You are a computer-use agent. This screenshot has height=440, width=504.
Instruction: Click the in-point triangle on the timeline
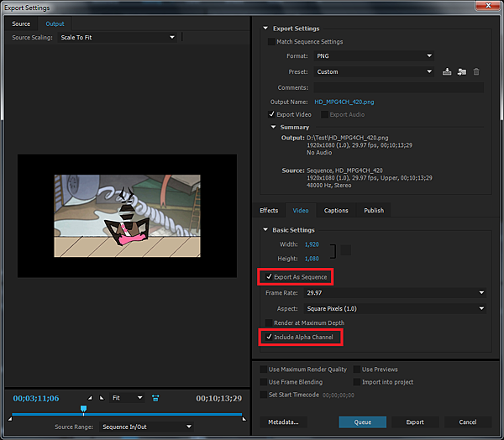pos(10,418)
